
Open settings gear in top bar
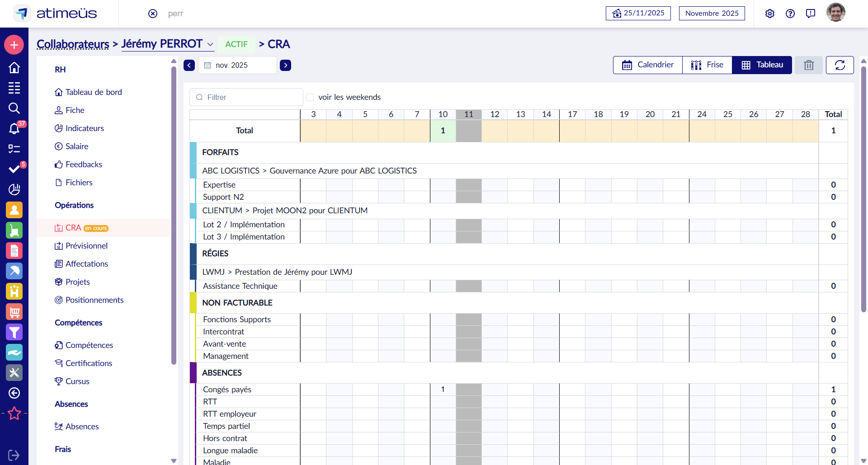click(x=770, y=14)
